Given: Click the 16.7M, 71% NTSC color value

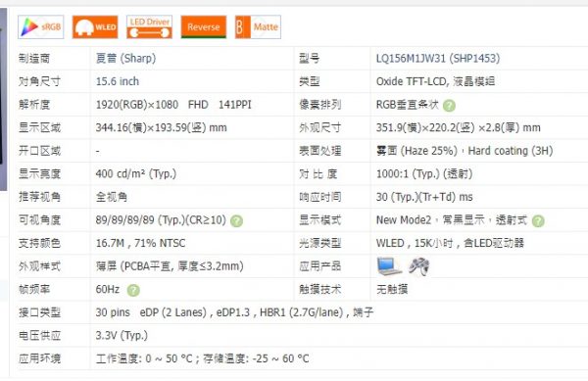Looking at the screenshot, I should tap(140, 243).
